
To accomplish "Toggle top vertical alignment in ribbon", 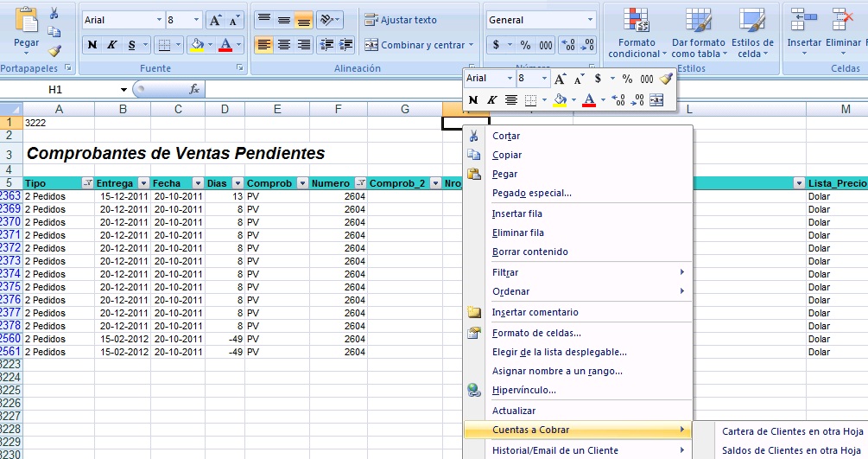I will [264, 20].
